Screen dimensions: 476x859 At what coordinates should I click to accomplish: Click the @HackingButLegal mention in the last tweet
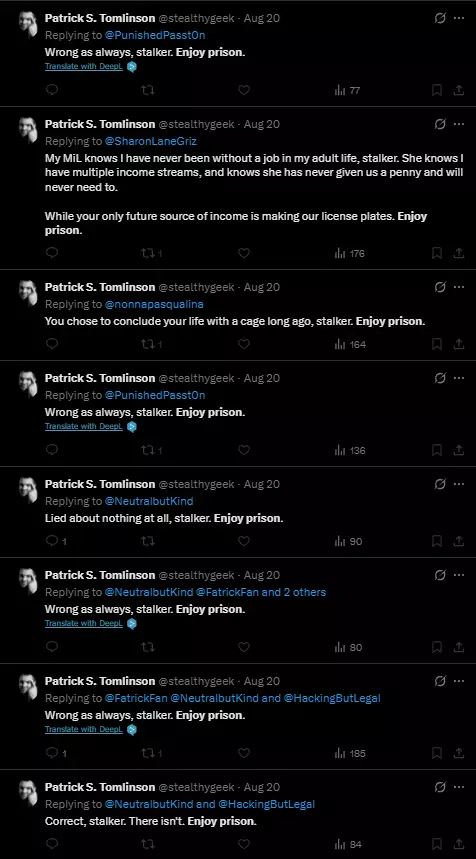click(267, 804)
